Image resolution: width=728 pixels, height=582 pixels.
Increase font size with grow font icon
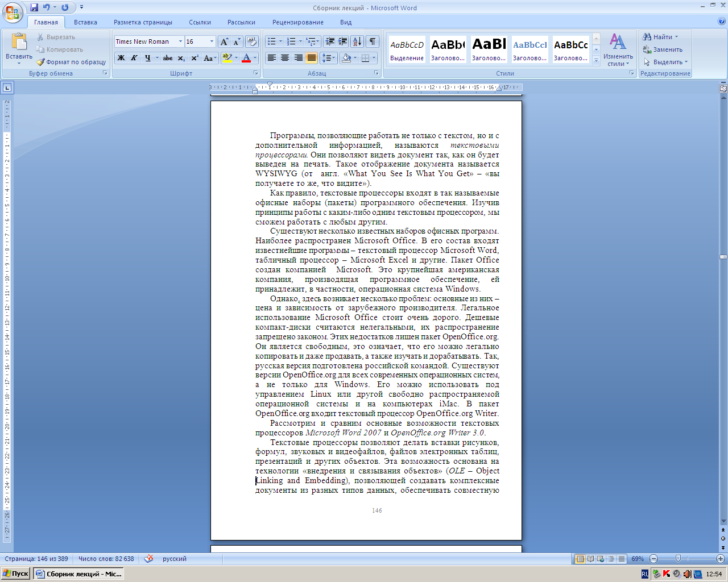pyautogui.click(x=224, y=41)
